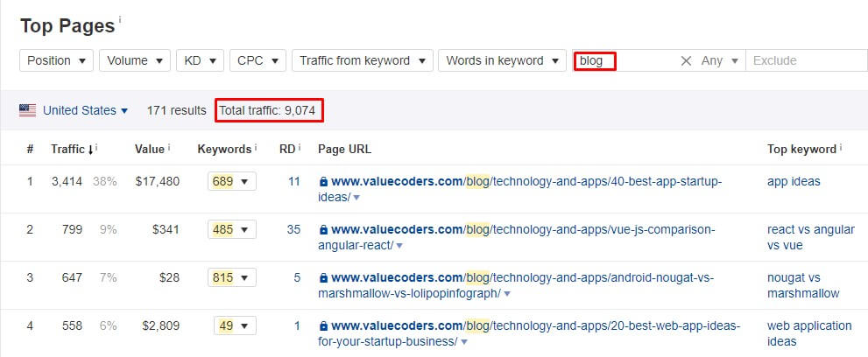
Task: Change country via United States selector
Action: (x=85, y=110)
